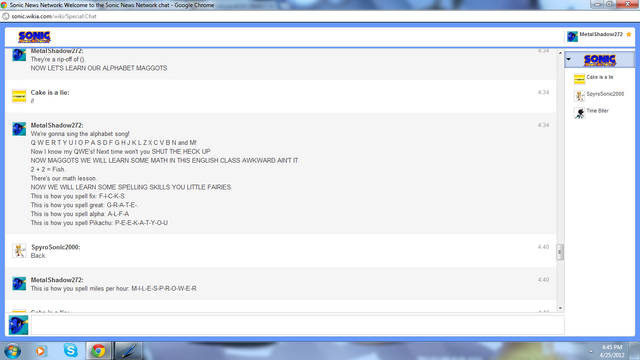Viewport: 640px width, 360px height.
Task: Click the chat message input field
Action: [298, 325]
